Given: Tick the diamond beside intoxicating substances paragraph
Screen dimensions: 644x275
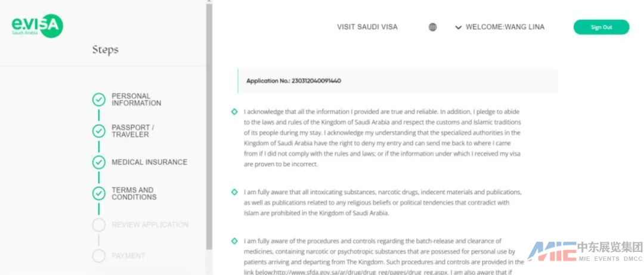Looking at the screenshot, I should 234,192.
